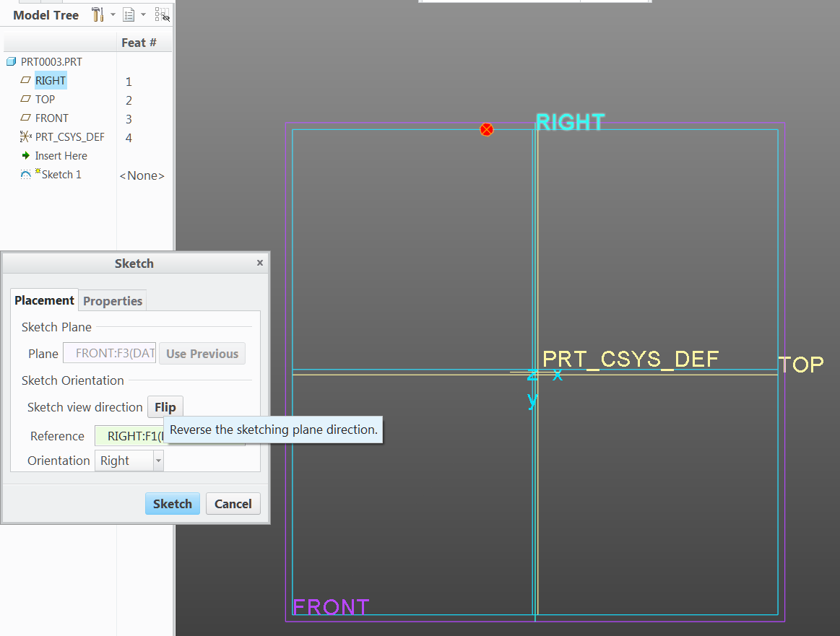840x636 pixels.
Task: Click the red view direction marker
Action: (486, 129)
